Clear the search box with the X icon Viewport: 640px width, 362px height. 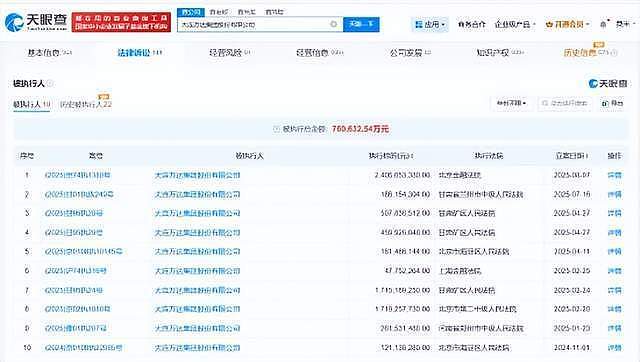(x=333, y=24)
